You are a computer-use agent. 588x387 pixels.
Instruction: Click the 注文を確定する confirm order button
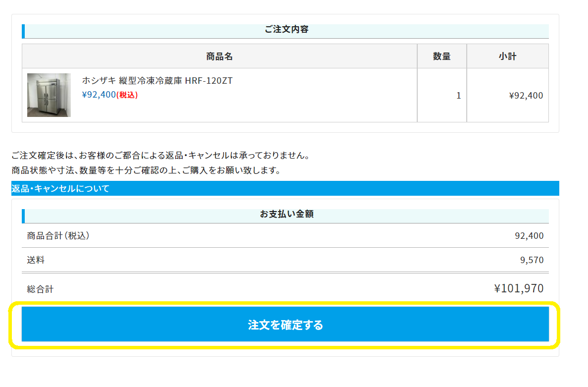[285, 325]
